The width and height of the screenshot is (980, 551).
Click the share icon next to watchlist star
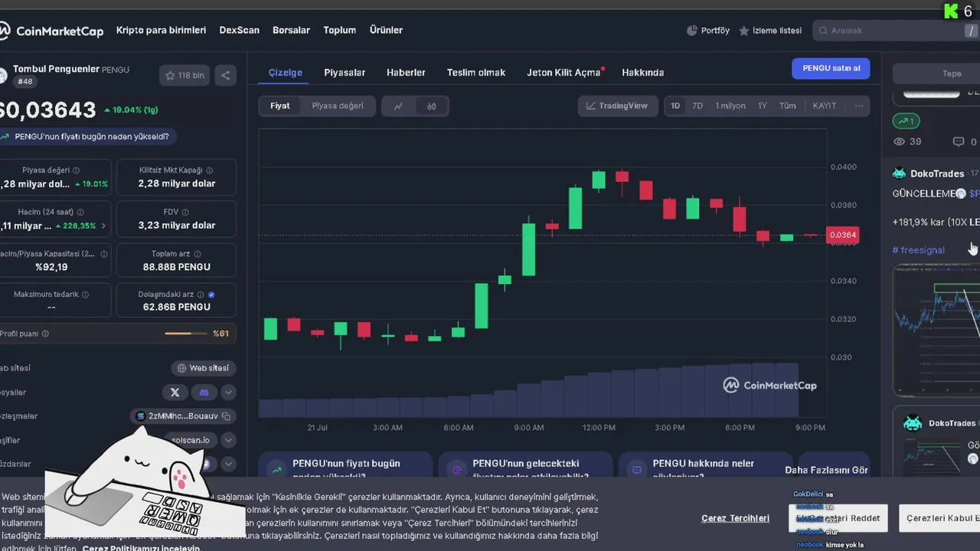(225, 75)
